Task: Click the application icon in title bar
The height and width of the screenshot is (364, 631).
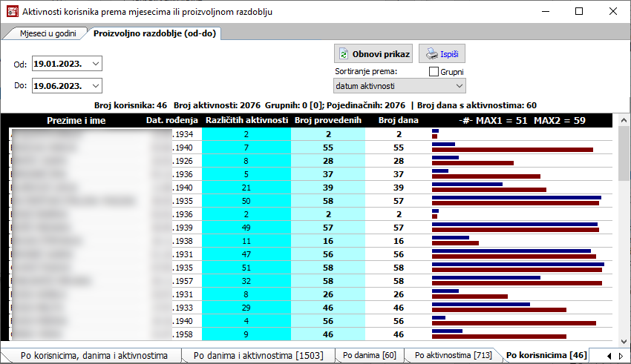Action: tap(13, 11)
